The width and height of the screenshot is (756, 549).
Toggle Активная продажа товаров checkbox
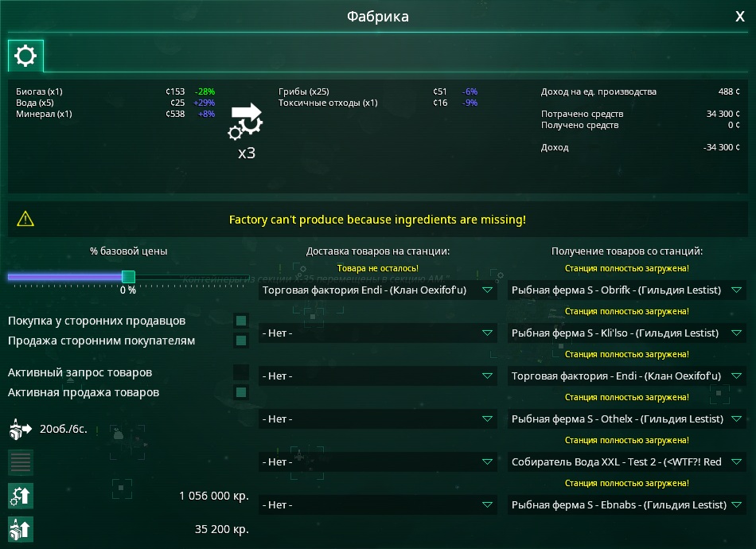(x=241, y=392)
